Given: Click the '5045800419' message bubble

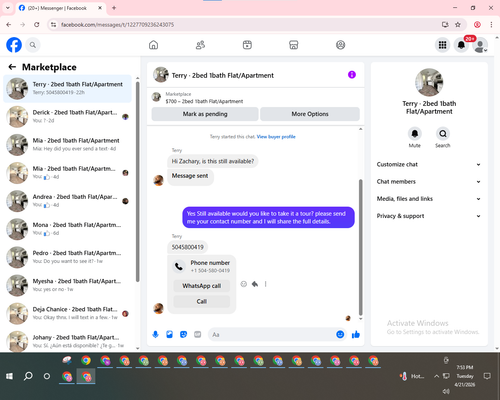Looking at the screenshot, I should point(187,247).
